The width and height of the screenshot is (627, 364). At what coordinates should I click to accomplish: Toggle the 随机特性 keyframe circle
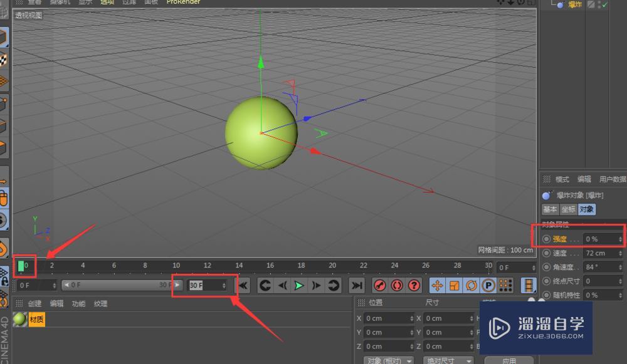point(546,295)
